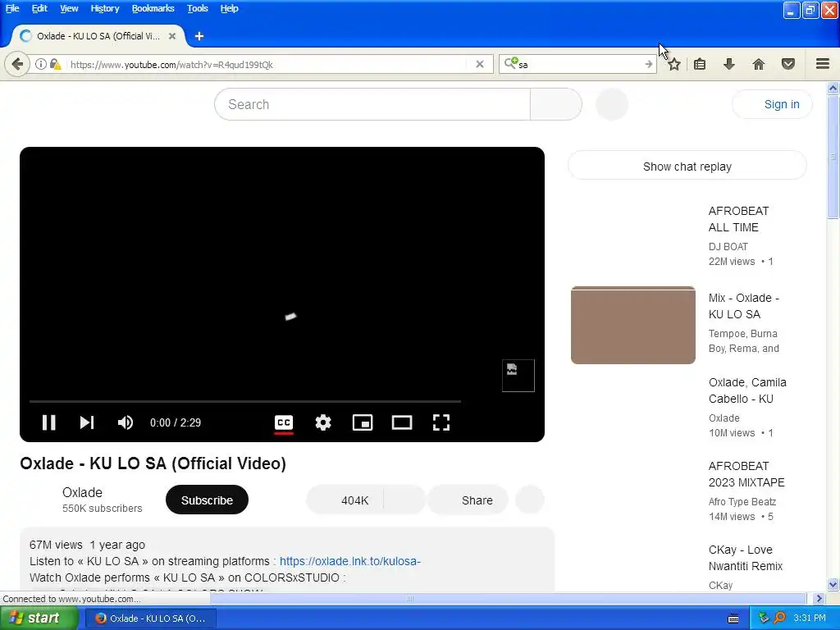Click tray magnifier icon
Screen dimensions: 840x630
click(x=779, y=619)
